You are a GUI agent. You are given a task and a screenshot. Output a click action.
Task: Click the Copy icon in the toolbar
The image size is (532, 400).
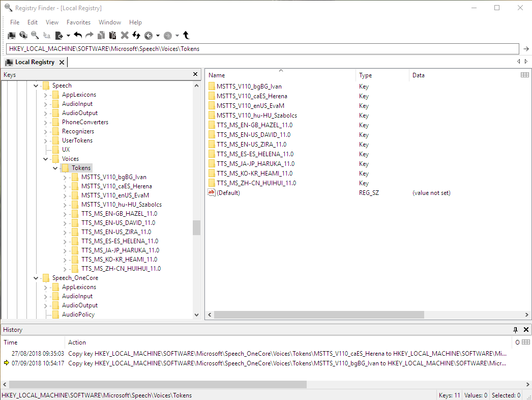coord(101,35)
